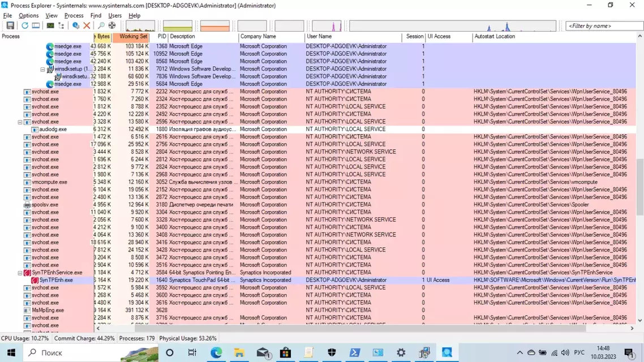Image resolution: width=644 pixels, height=362 pixels.
Task: Sort by the User Name column header
Action: (353, 37)
